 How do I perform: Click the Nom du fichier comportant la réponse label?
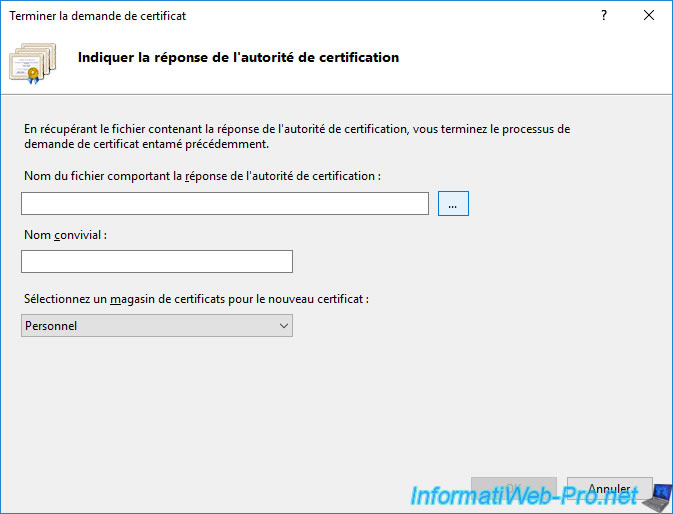202,176
